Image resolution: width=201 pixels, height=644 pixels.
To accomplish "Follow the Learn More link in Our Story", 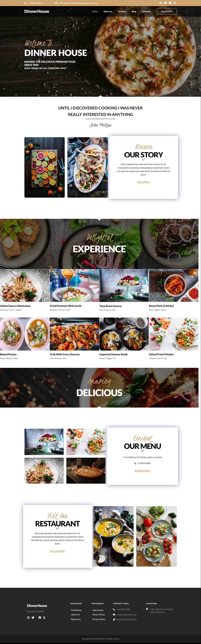I will (x=143, y=182).
